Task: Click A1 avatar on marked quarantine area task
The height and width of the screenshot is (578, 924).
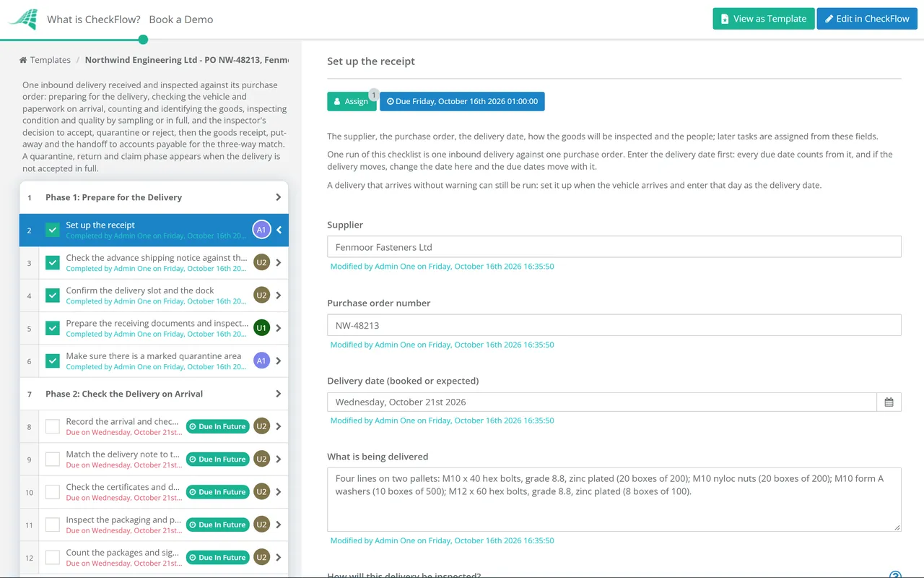Action: [261, 361]
